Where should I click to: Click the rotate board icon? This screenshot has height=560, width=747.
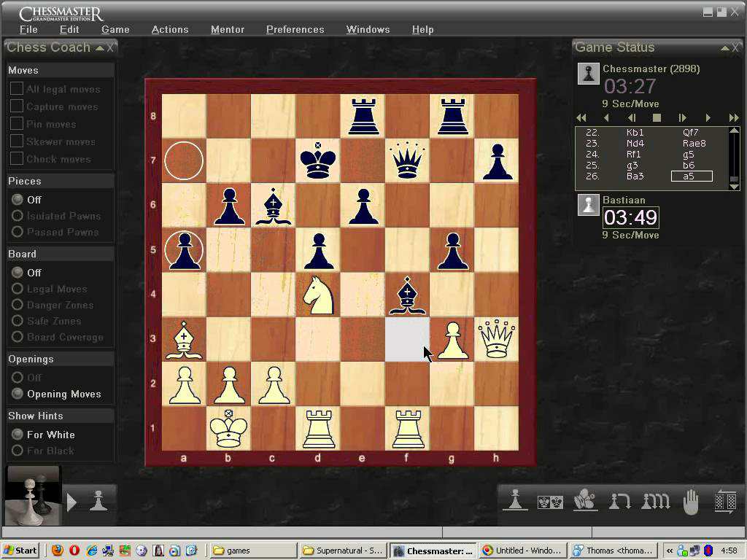tap(726, 502)
